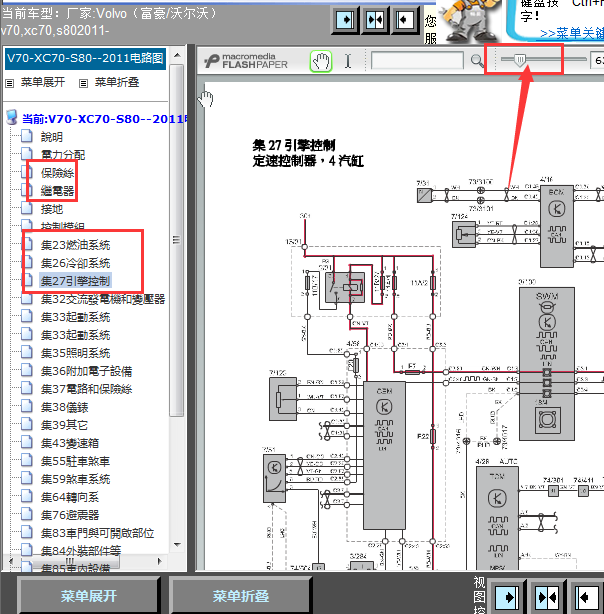Click the 当前:V70-XC70-S80--2011 root node

(x=104, y=119)
